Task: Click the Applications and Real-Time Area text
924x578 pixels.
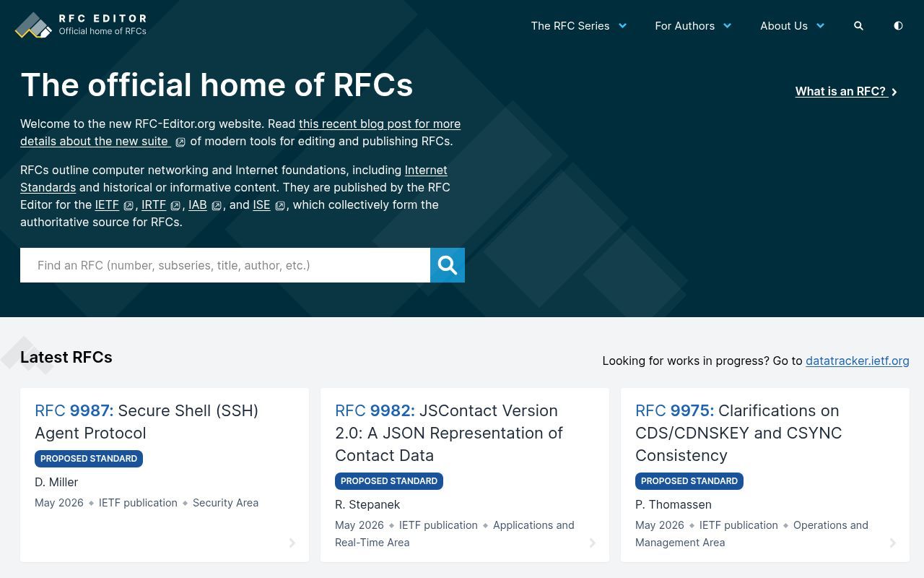Action: point(455,534)
